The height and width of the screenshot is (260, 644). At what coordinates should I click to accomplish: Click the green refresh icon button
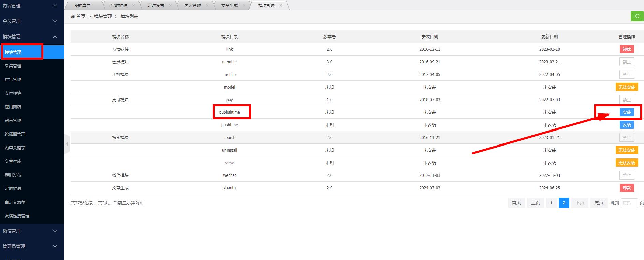coord(637,16)
